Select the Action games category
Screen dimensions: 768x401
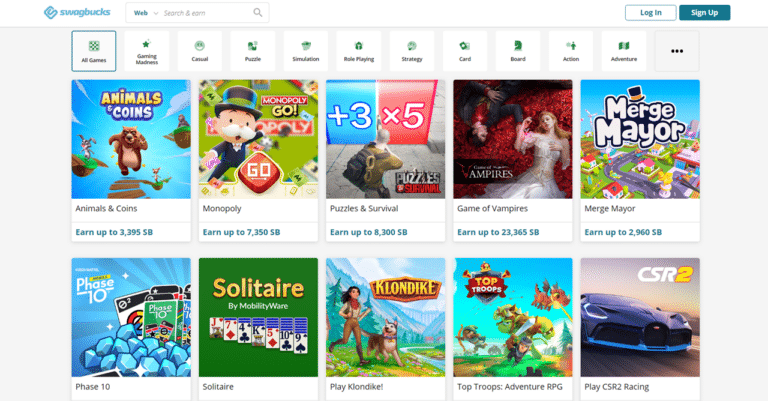pyautogui.click(x=571, y=51)
